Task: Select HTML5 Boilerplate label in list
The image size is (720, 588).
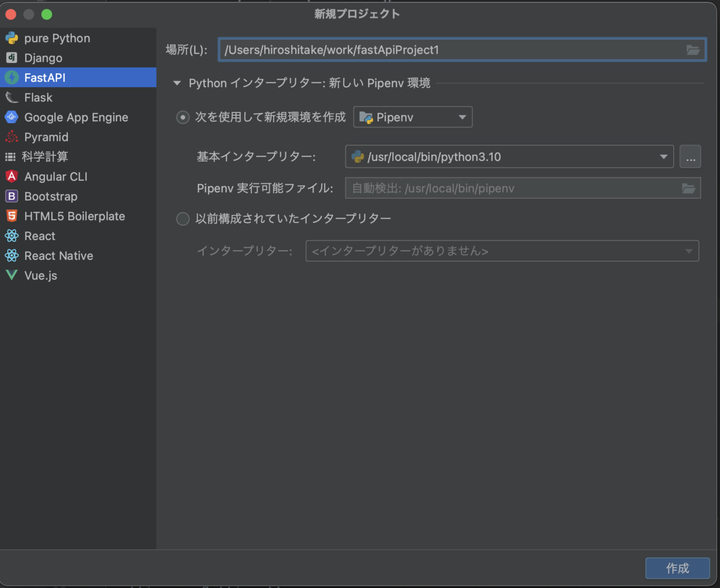Action: tap(75, 217)
